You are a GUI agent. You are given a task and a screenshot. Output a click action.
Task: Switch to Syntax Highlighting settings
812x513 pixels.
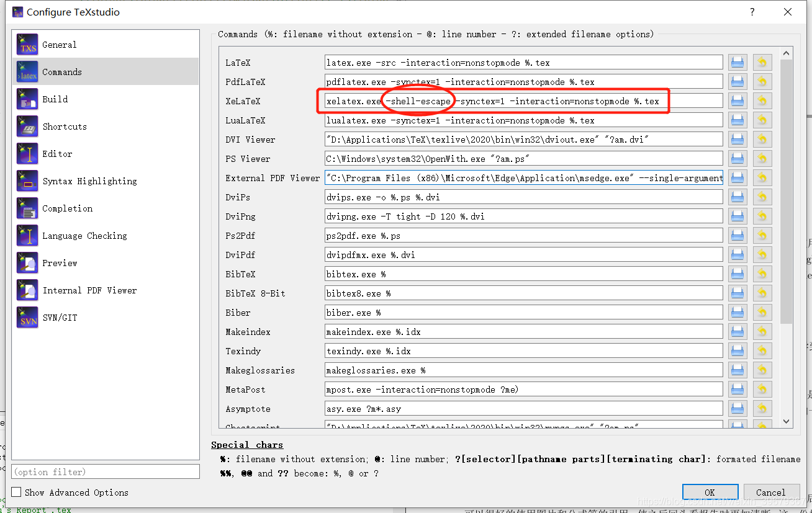tap(106, 181)
